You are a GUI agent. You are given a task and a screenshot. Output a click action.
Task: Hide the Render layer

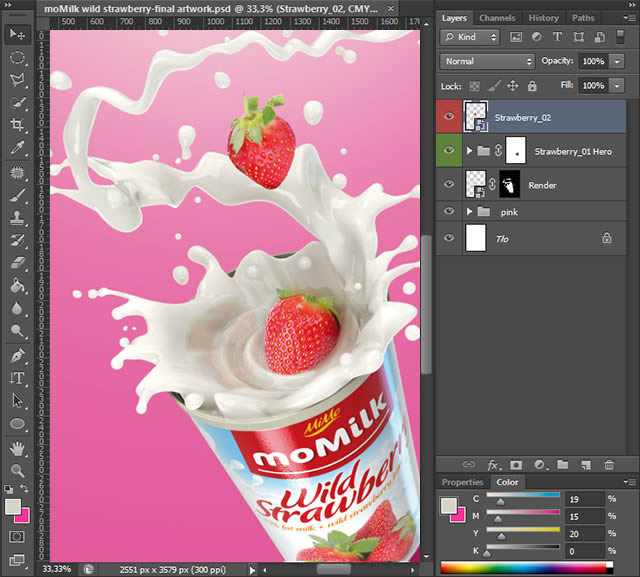pos(449,184)
